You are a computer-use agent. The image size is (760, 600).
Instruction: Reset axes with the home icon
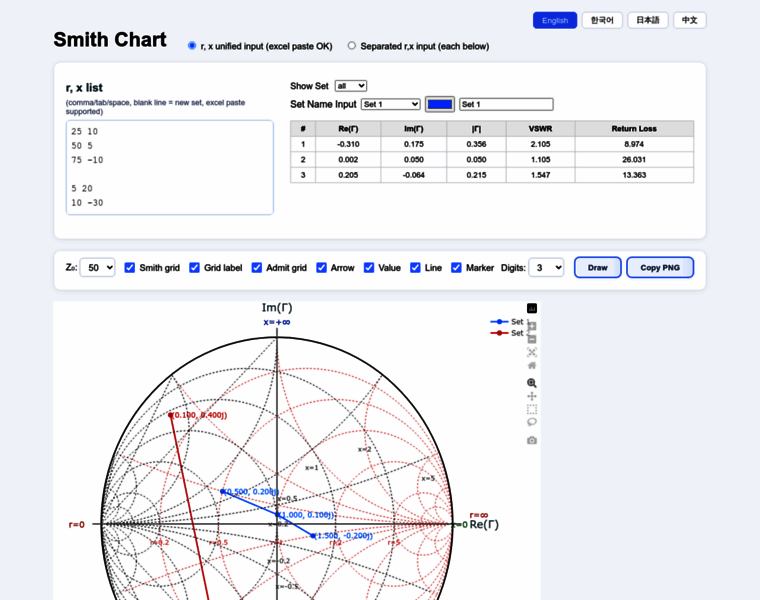(x=532, y=365)
